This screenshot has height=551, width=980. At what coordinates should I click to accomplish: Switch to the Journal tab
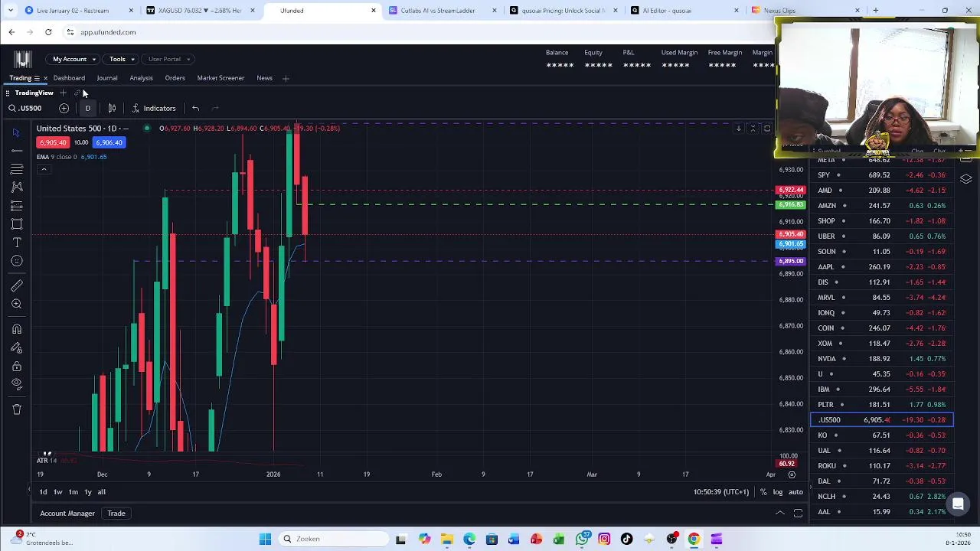(x=107, y=78)
